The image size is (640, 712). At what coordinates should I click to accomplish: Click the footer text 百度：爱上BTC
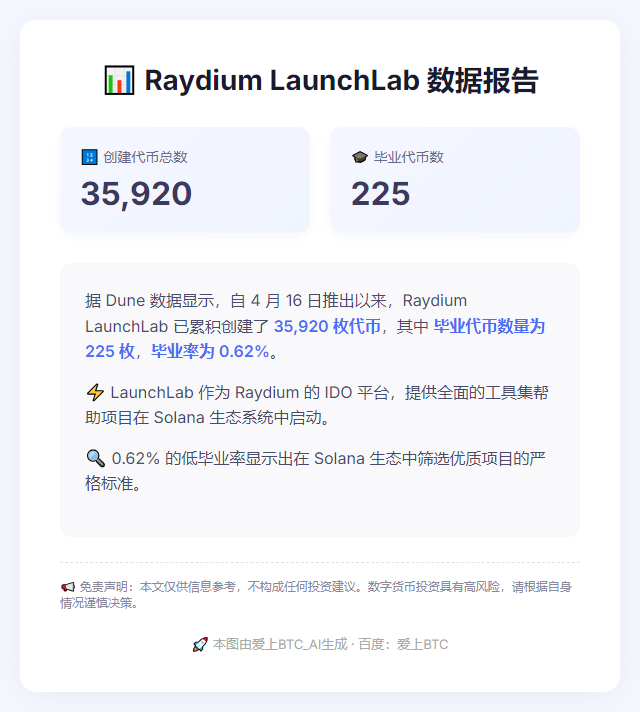click(403, 644)
